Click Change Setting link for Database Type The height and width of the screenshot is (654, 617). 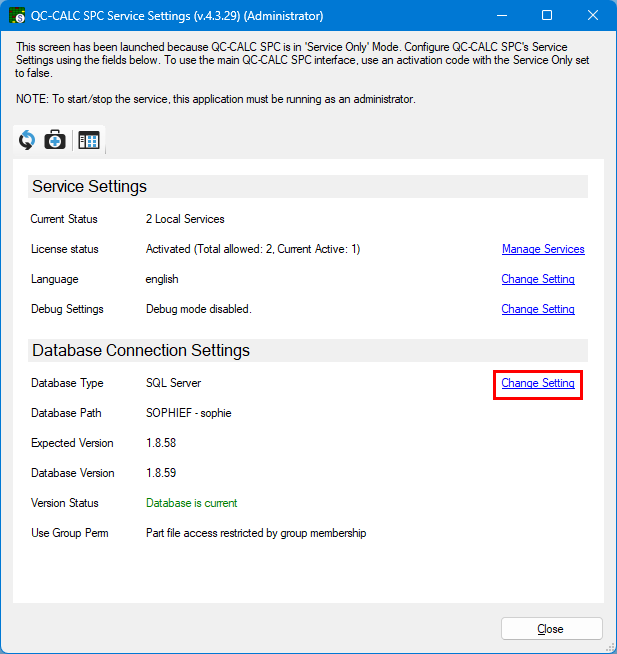point(538,383)
